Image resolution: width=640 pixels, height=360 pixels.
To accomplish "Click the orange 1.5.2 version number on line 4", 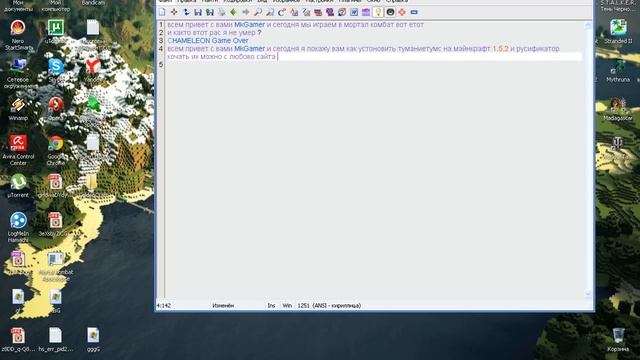I will click(500, 49).
